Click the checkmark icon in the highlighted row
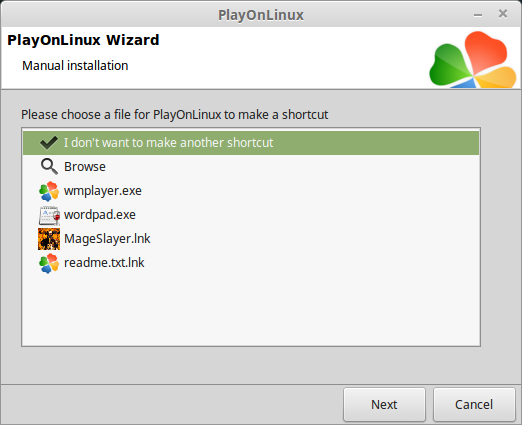 [49, 143]
